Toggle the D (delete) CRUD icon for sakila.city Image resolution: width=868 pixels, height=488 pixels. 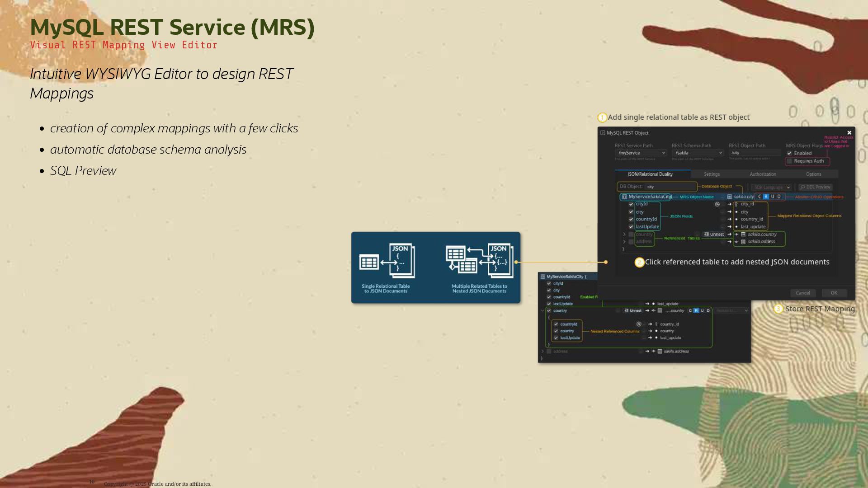[x=779, y=197]
